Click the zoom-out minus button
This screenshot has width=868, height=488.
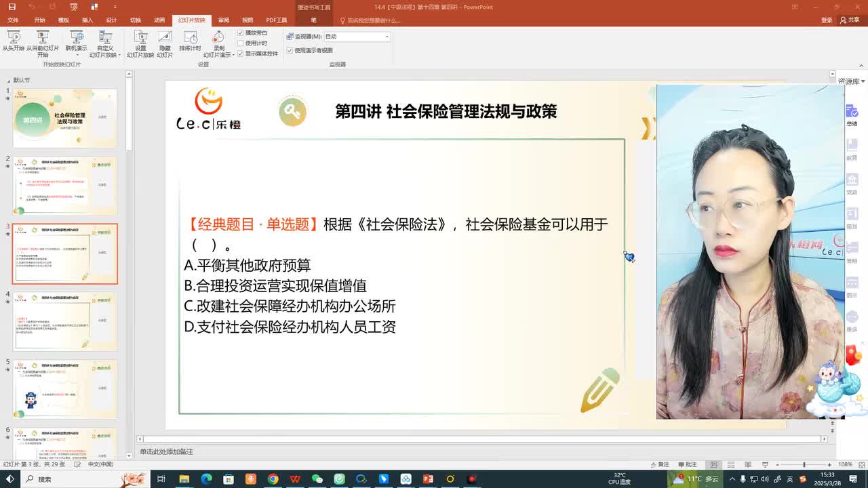click(x=777, y=464)
